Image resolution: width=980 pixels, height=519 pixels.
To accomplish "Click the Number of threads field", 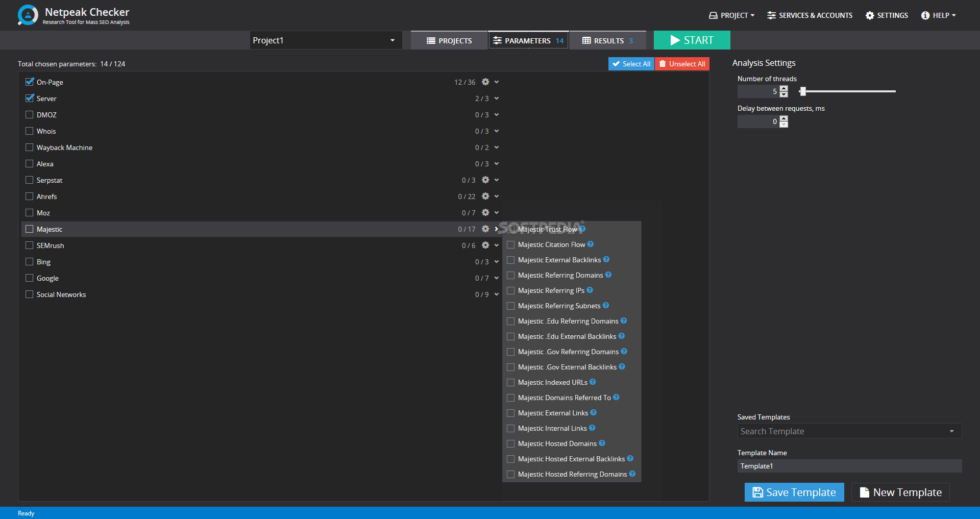I will [x=758, y=91].
